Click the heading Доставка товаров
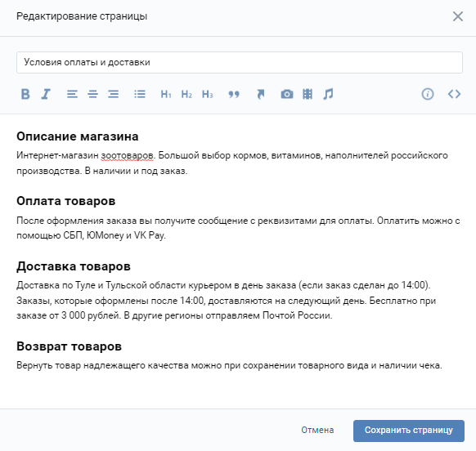The image size is (476, 451). 74,266
